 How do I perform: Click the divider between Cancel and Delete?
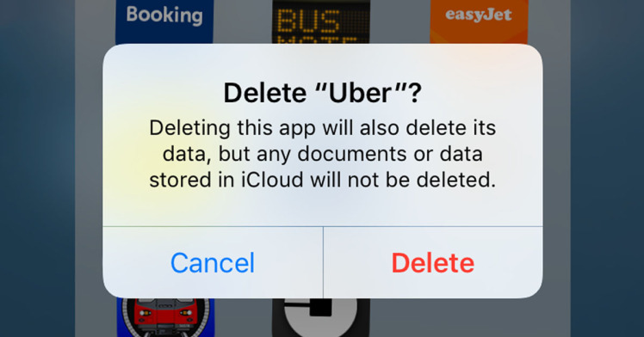(323, 262)
